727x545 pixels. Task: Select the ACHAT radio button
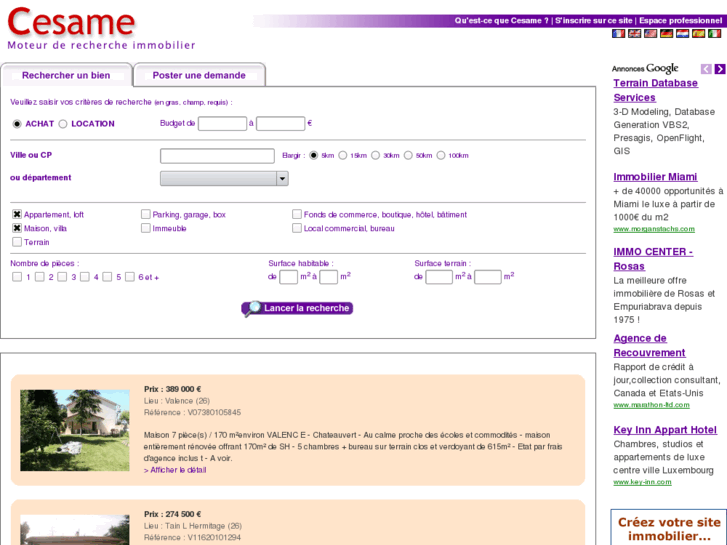click(17, 124)
